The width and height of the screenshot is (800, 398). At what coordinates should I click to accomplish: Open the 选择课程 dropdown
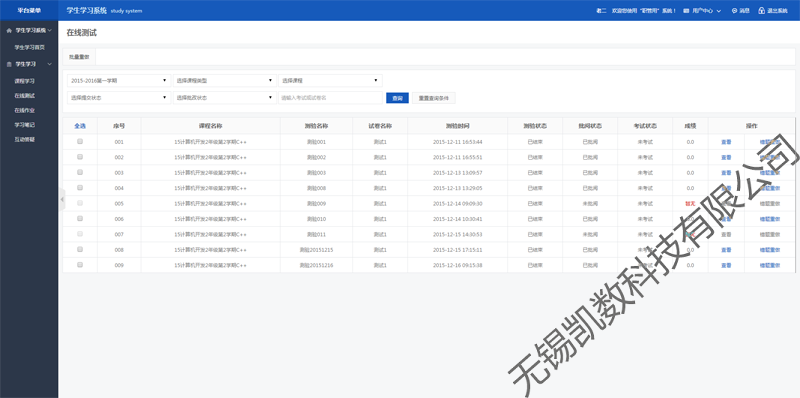(x=330, y=81)
